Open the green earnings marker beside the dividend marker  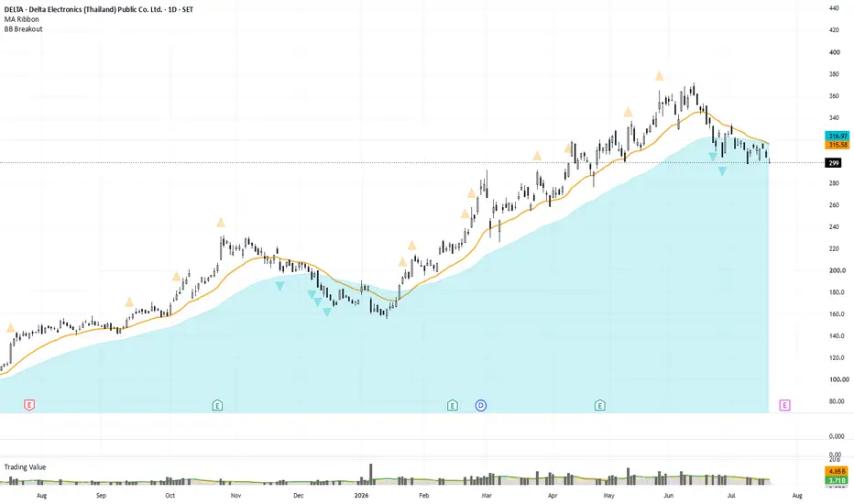click(x=452, y=405)
